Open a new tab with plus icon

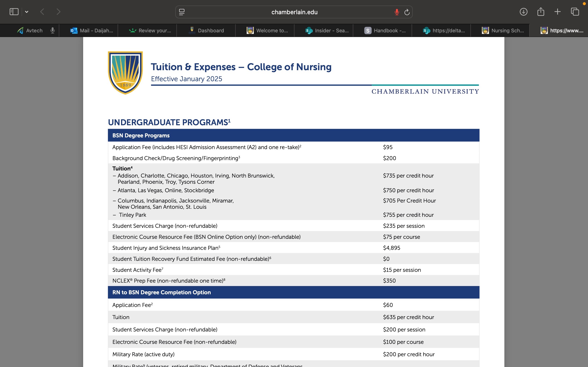558,12
